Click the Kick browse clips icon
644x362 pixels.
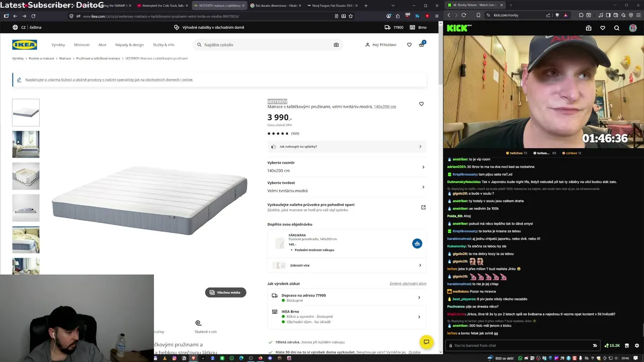(x=589, y=28)
